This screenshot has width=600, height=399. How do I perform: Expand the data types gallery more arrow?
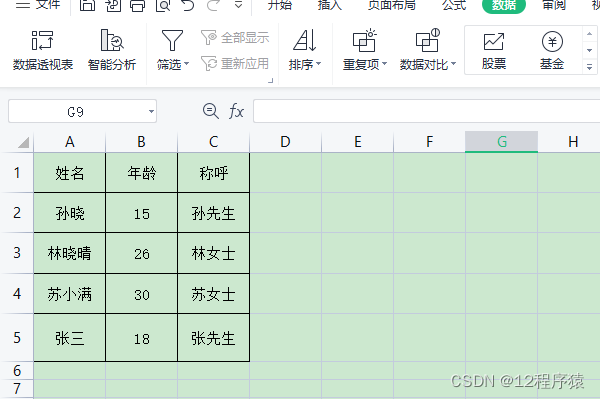coord(589,67)
